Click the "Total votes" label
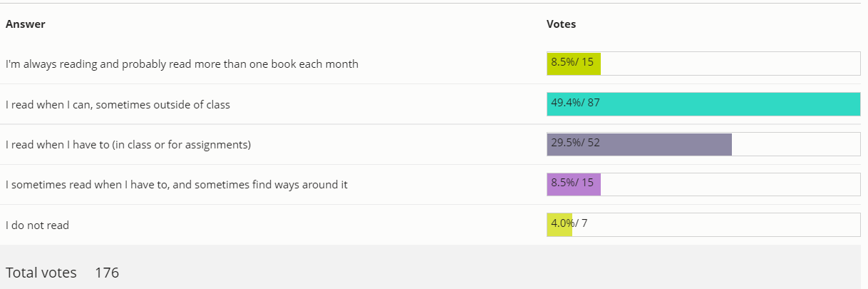This screenshot has width=868, height=289. tap(41, 273)
